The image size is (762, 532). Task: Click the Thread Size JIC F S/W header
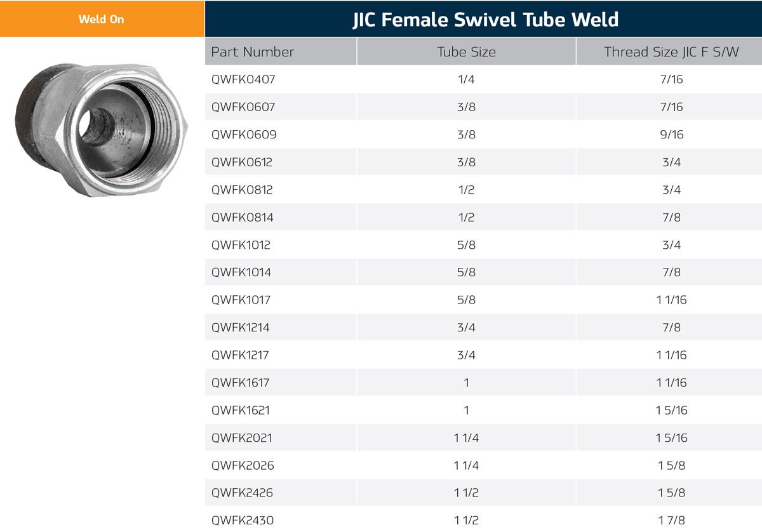point(671,52)
